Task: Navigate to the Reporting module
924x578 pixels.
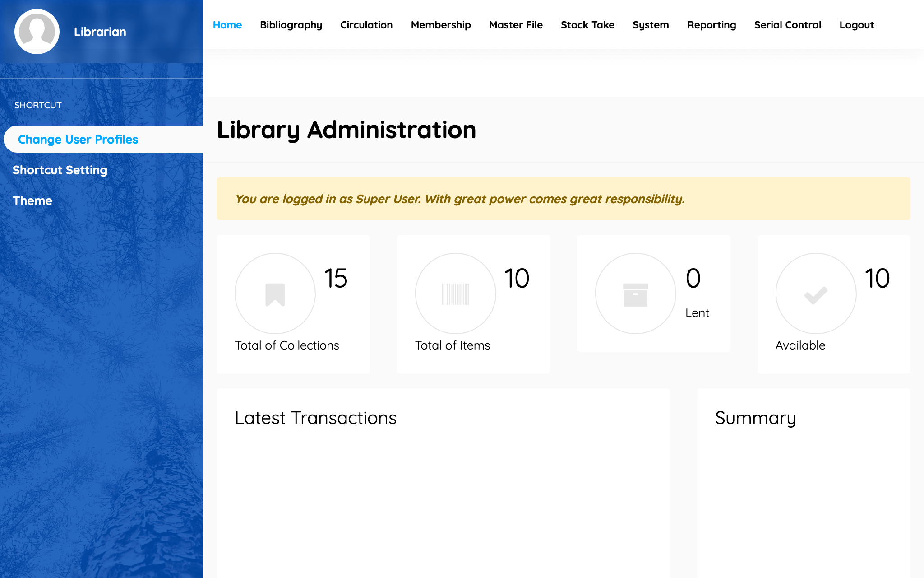Action: (x=711, y=25)
